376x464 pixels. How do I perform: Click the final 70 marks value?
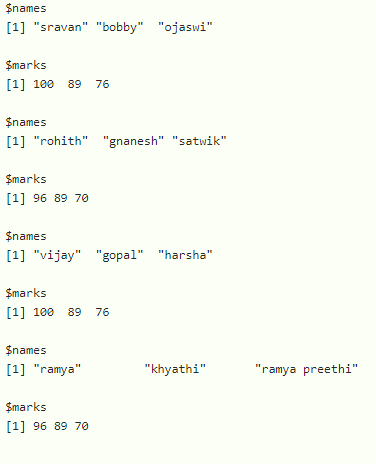tap(81, 426)
